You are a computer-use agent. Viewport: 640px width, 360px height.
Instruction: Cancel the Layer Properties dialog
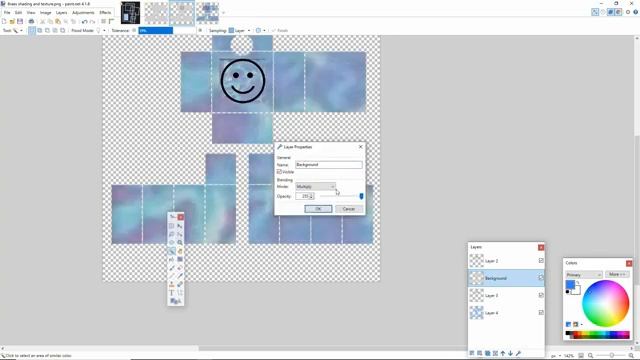tap(349, 209)
